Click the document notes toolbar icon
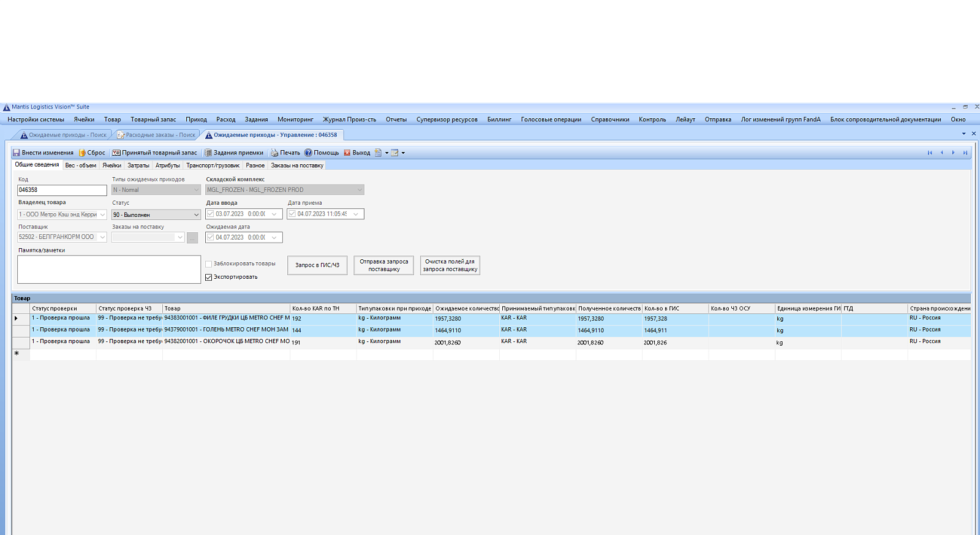Viewport: 980px width, 535px height. [x=378, y=153]
